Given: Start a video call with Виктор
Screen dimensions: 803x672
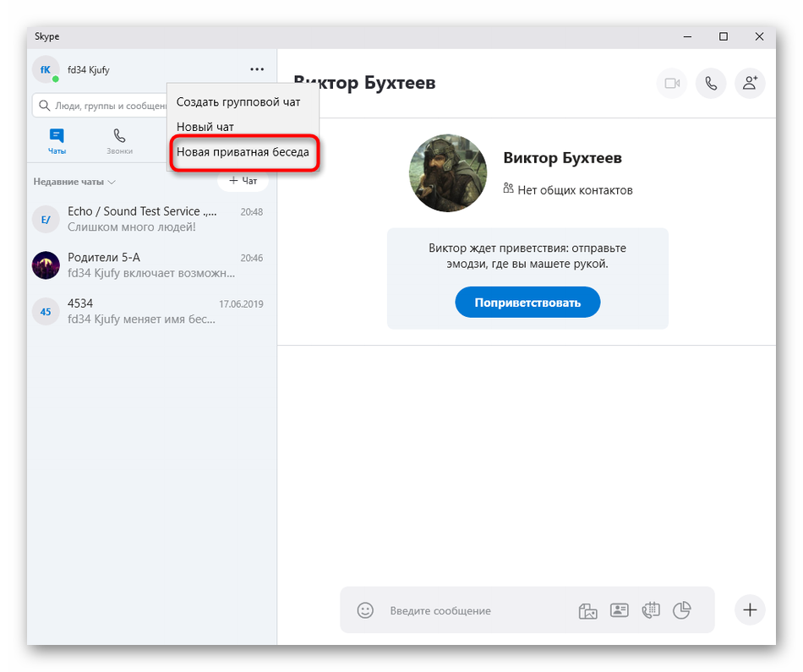Looking at the screenshot, I should click(x=672, y=84).
